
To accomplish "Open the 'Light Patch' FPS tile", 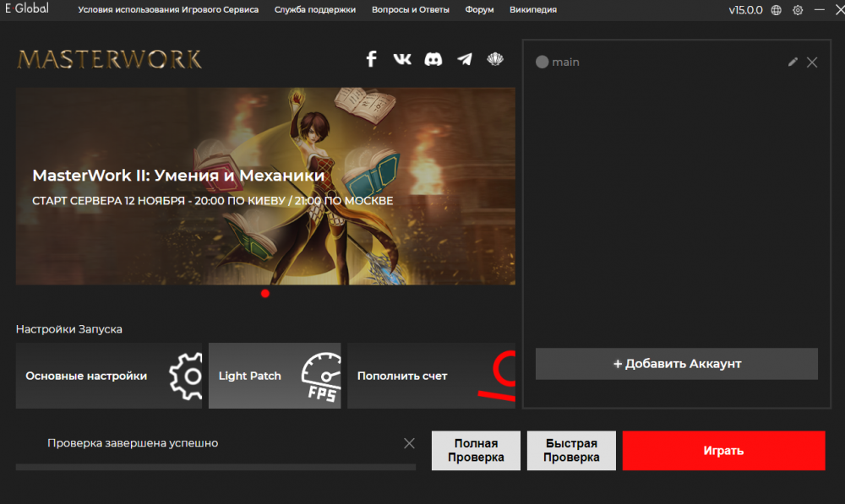I will pyautogui.click(x=275, y=376).
